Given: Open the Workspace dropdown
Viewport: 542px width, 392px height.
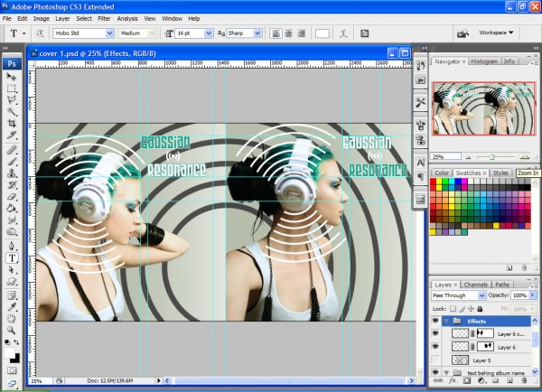Looking at the screenshot, I should click(496, 33).
